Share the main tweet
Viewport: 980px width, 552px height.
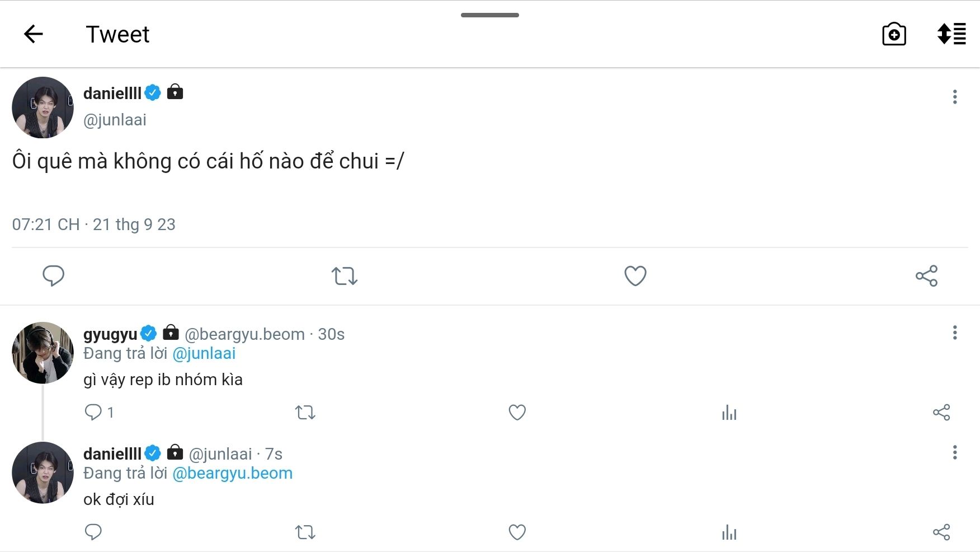click(926, 276)
